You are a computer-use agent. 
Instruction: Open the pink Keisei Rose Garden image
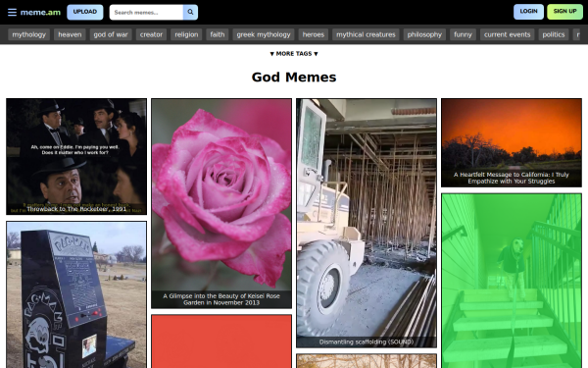click(x=221, y=203)
